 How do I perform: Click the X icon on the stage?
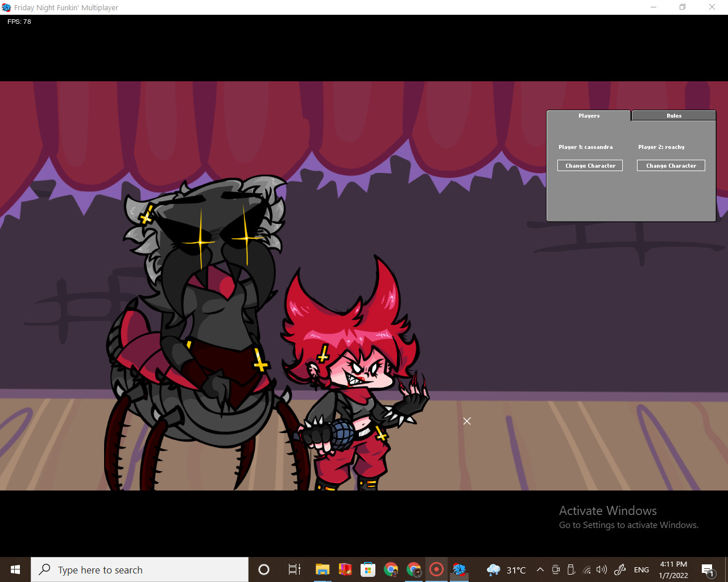click(467, 421)
